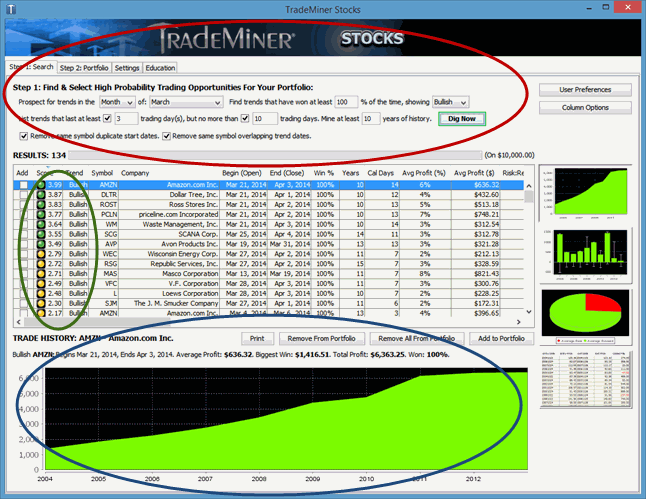The image size is (646, 499).
Task: Click results scroll down arrow
Action: [529, 312]
